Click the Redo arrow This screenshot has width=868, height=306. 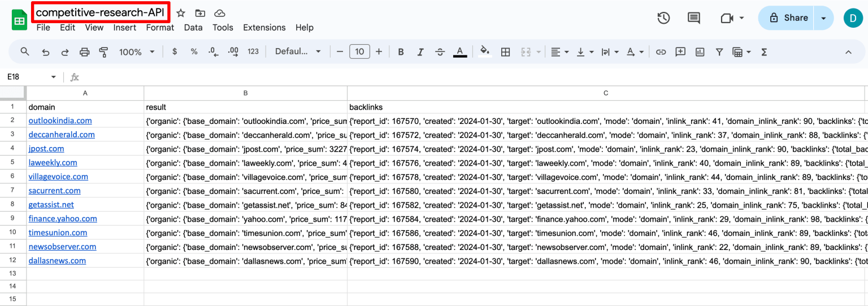click(x=65, y=52)
